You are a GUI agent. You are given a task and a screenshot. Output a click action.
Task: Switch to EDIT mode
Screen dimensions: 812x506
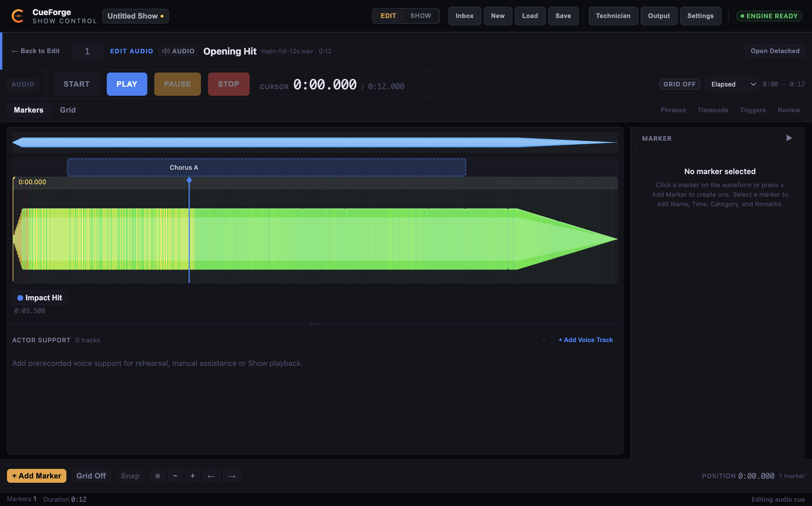click(388, 16)
